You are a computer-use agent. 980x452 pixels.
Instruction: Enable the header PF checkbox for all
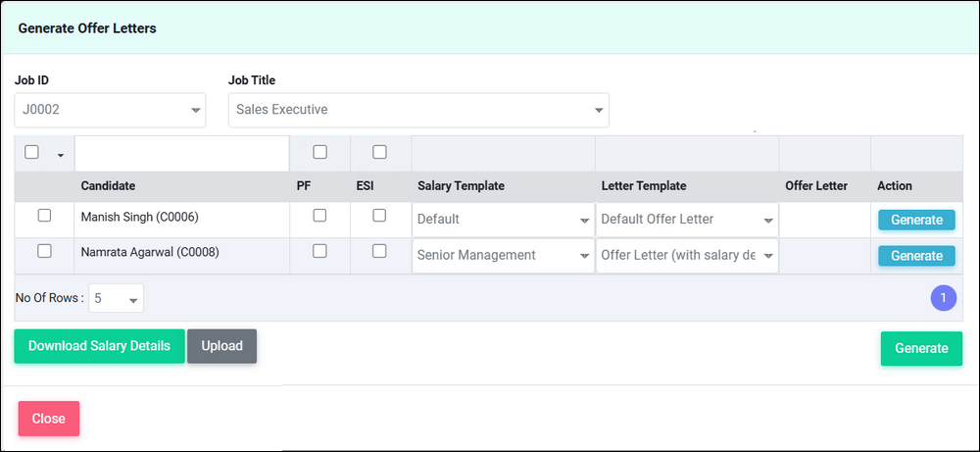pos(319,152)
